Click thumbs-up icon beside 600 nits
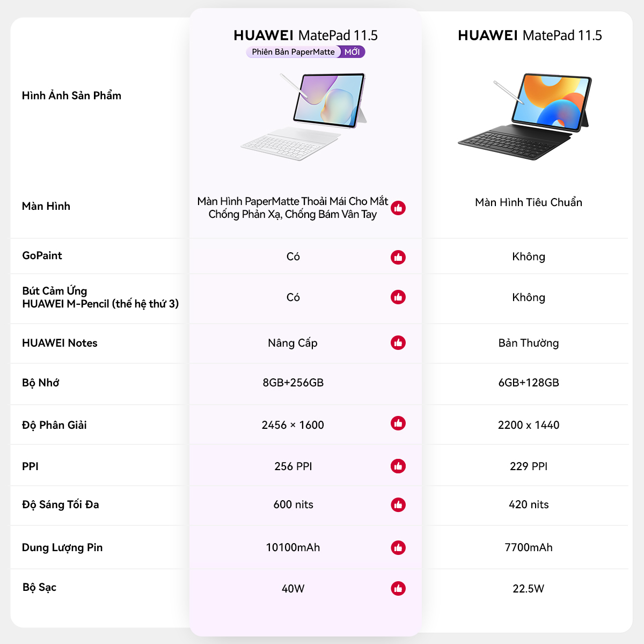Screen dimensions: 644x644 (x=398, y=504)
